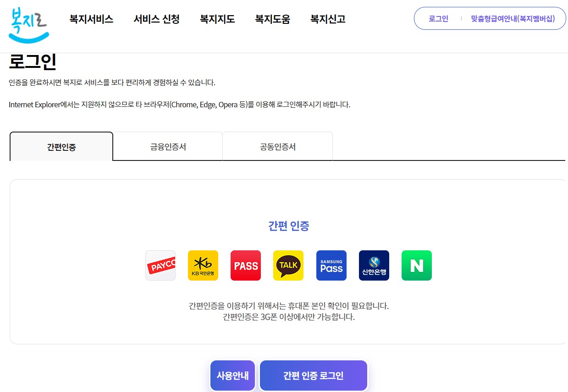The width and height of the screenshot is (568, 392).
Task: Choose the Samsung Pass authentication icon
Action: [x=331, y=265]
